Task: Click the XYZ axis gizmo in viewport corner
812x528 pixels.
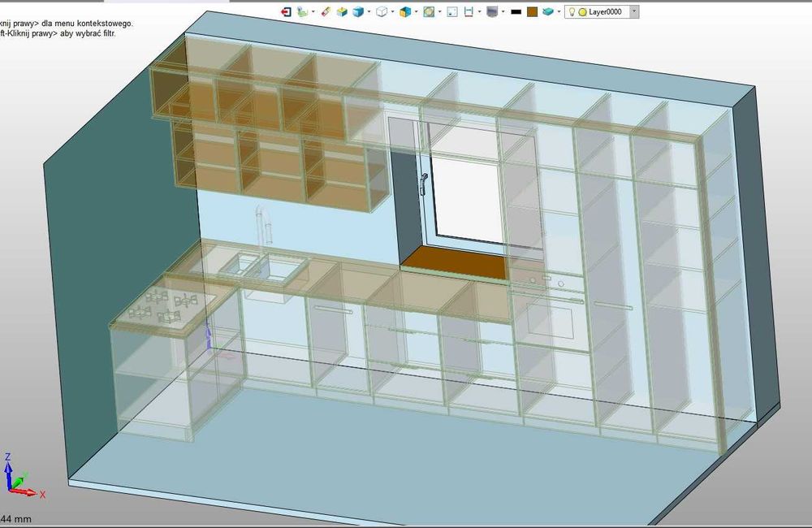Action: 22,476
